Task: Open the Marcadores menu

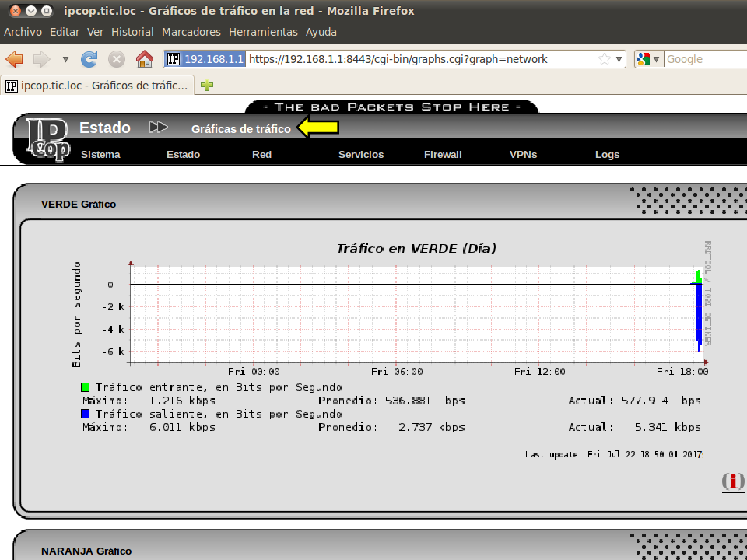Action: 191,32
